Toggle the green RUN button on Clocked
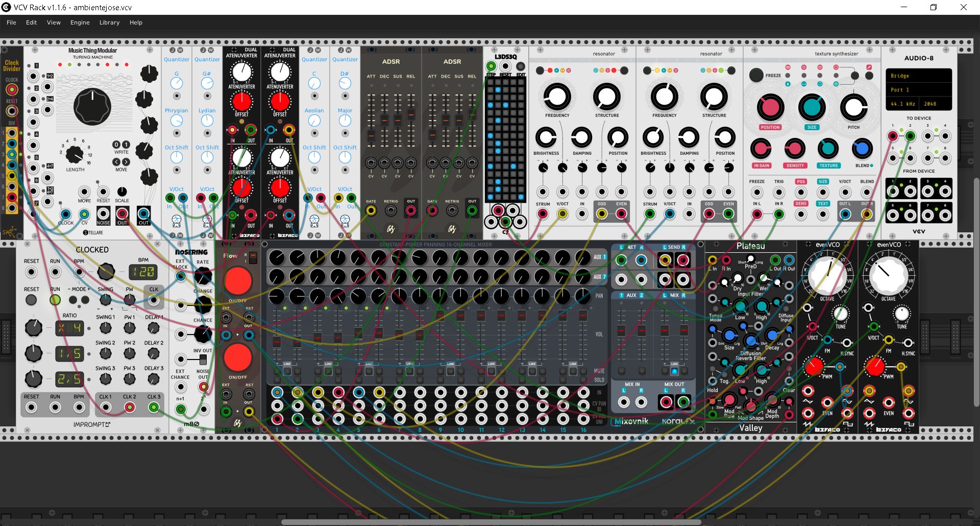980x526 pixels. tap(55, 300)
